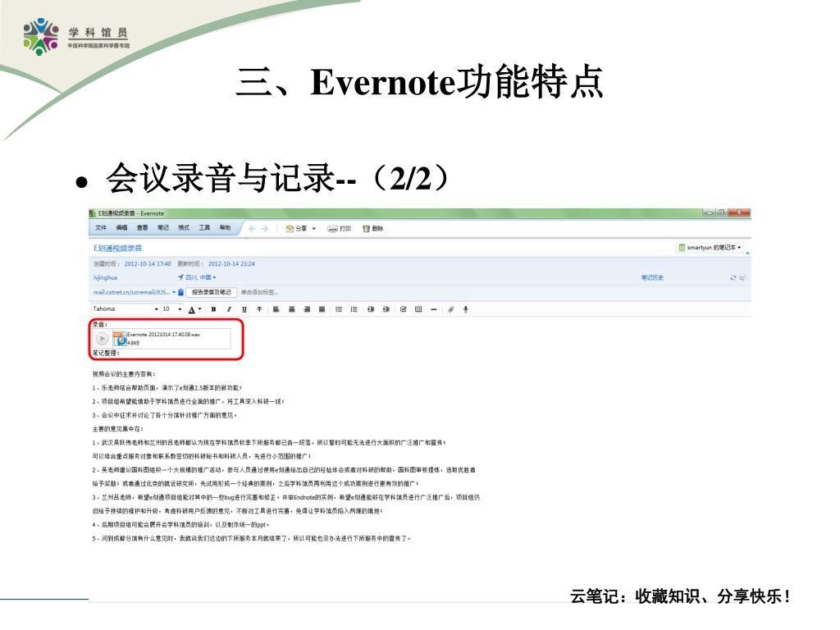Click the 报告录音及笔记 tag

[211, 293]
